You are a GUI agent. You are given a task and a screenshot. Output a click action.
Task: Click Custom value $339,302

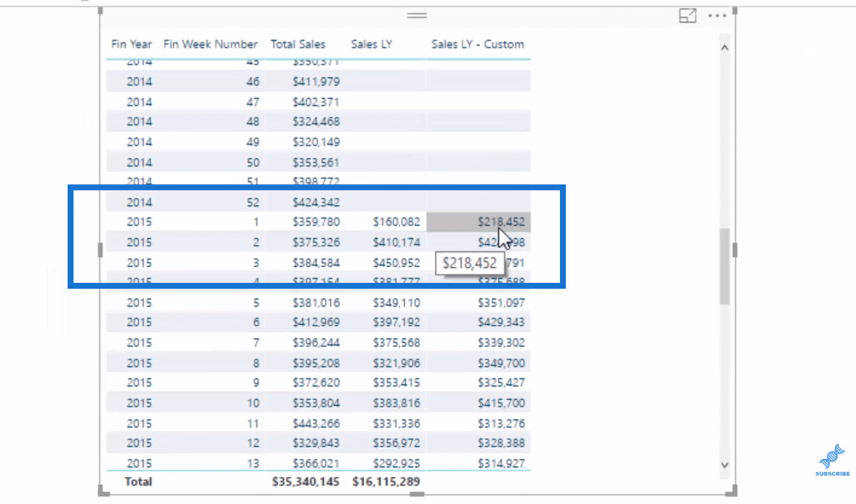point(502,343)
